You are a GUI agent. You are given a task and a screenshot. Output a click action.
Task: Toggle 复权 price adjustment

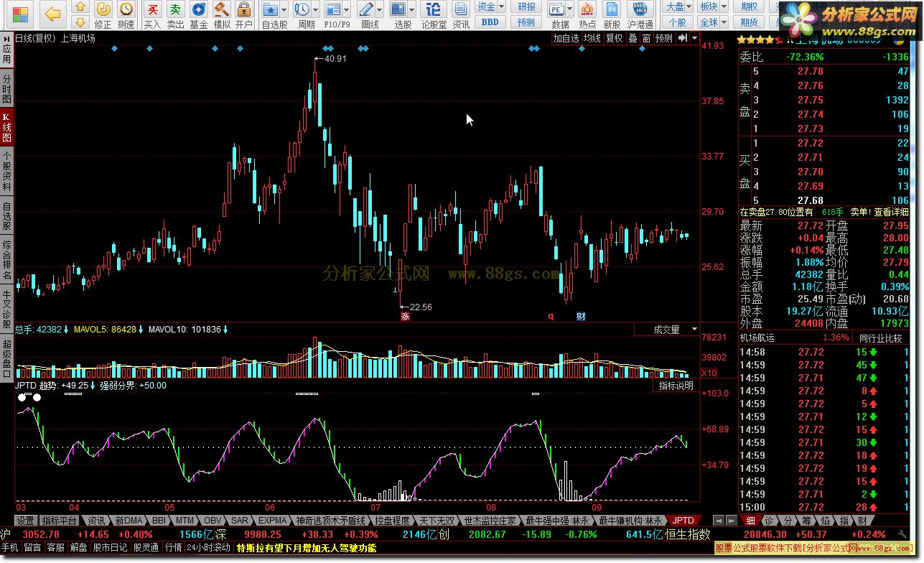pyautogui.click(x=615, y=38)
